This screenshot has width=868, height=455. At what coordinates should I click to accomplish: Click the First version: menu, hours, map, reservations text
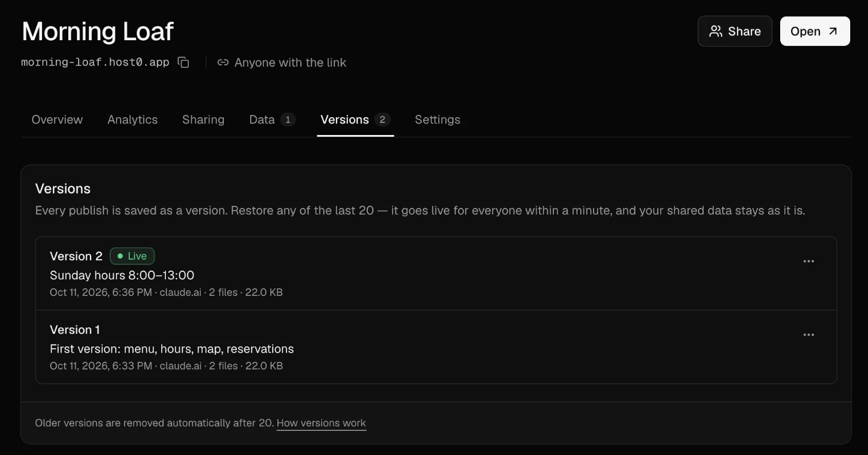(172, 349)
